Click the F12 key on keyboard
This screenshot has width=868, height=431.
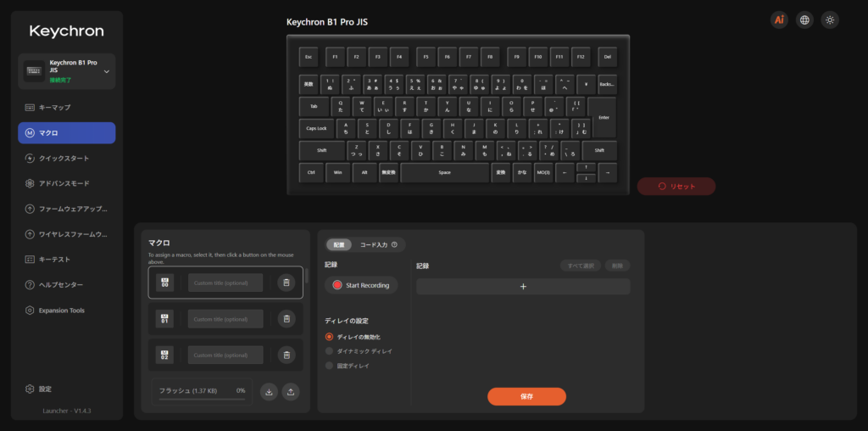[x=581, y=57]
